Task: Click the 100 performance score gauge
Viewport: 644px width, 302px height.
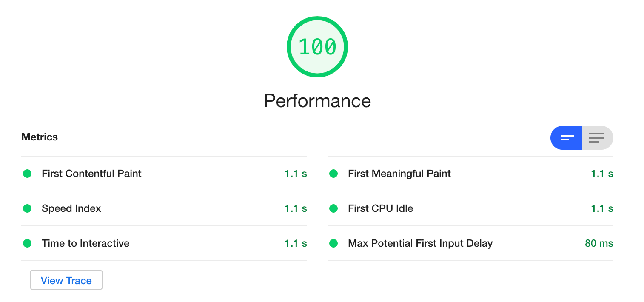Action: click(317, 47)
